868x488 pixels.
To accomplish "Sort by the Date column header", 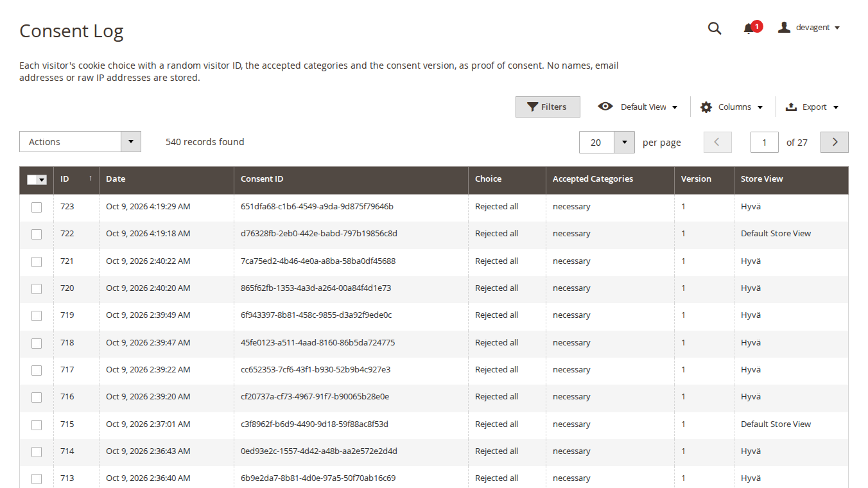I will (166, 179).
